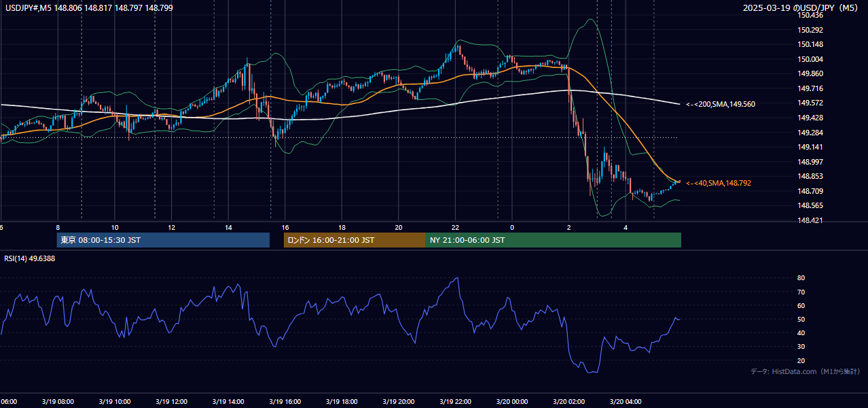This screenshot has width=868, height=408.
Task: Click the 3/19 10:00 date axis label
Action: (x=114, y=402)
